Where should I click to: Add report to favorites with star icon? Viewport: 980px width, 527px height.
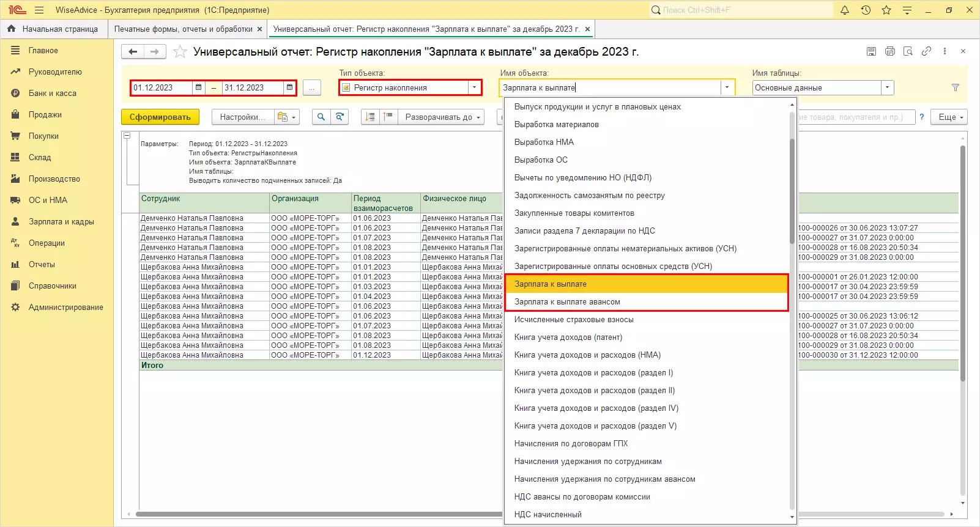[x=180, y=52]
